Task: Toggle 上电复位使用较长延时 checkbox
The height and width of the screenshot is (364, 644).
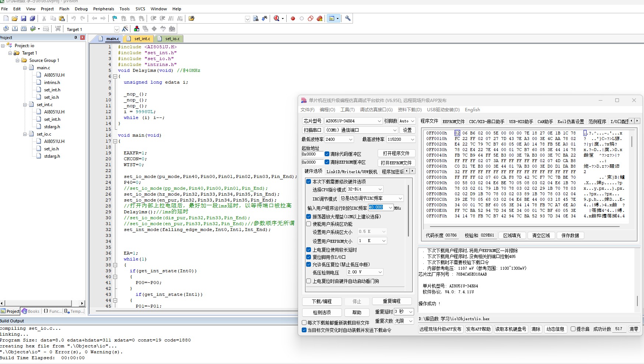Action: pyautogui.click(x=309, y=250)
